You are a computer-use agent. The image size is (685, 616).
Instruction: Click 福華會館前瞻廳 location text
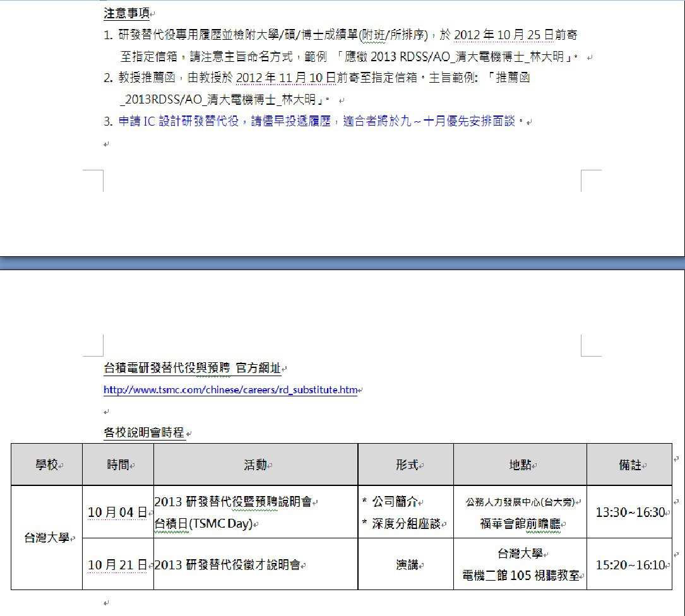point(520,523)
